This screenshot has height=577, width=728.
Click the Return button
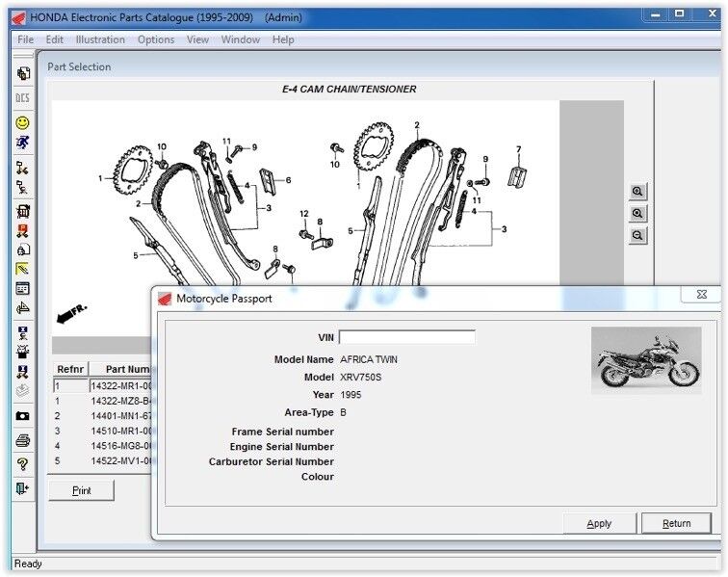point(676,524)
